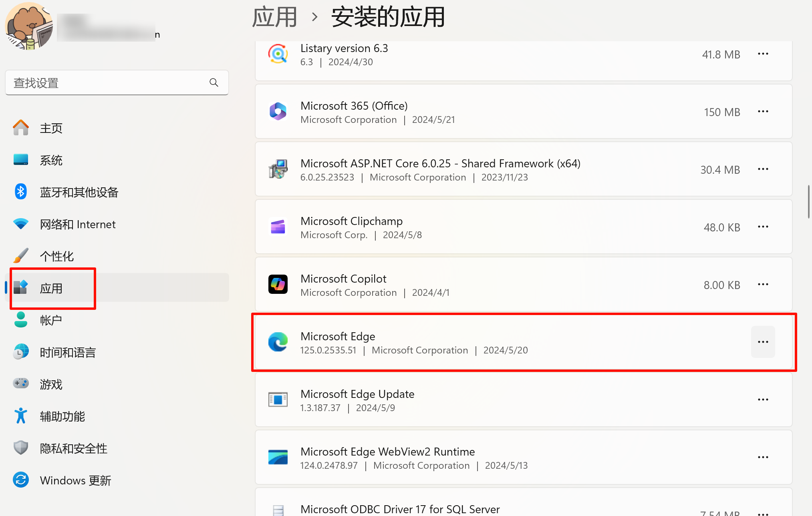Click the Microsoft 365 (Office) icon
This screenshot has height=516, width=812.
(x=278, y=112)
